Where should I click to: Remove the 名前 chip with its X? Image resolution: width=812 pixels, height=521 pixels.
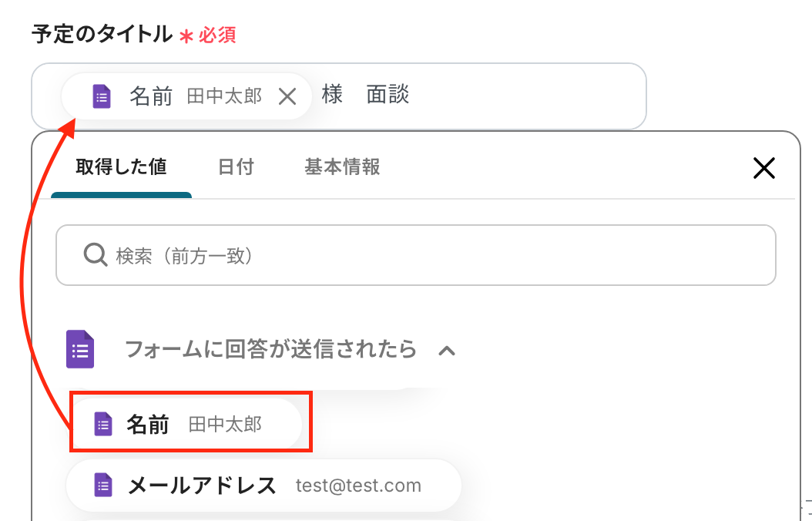(x=287, y=96)
